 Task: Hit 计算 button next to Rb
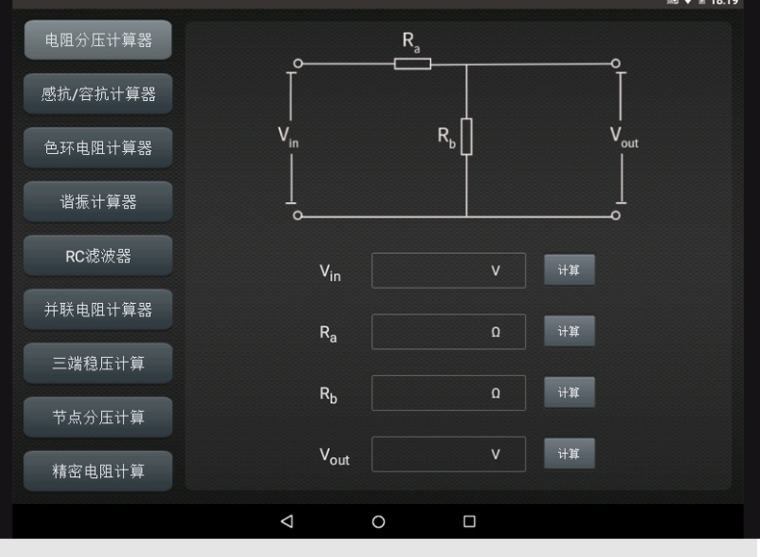569,393
